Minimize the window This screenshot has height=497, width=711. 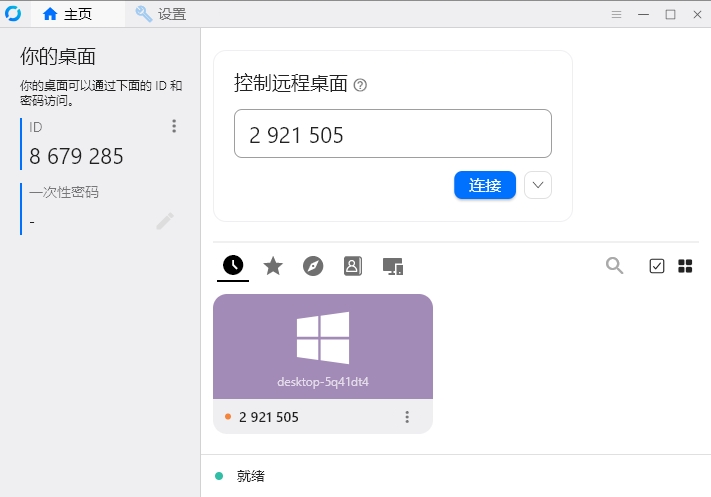[x=643, y=15]
